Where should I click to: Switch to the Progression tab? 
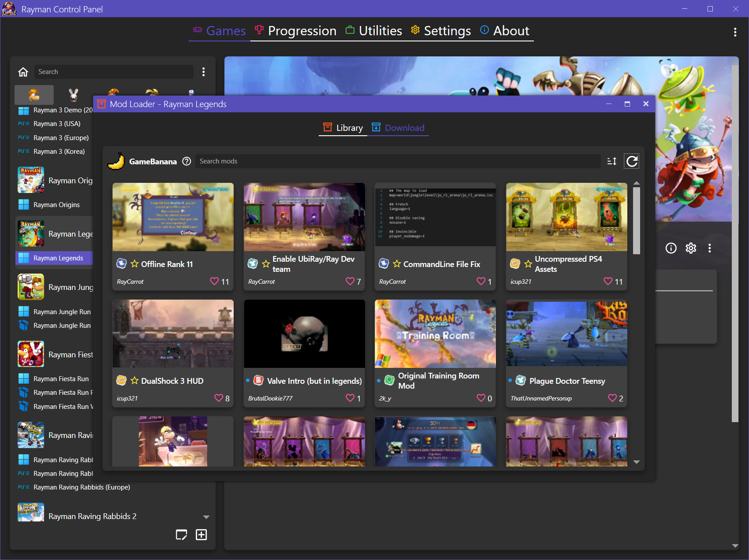tap(295, 30)
